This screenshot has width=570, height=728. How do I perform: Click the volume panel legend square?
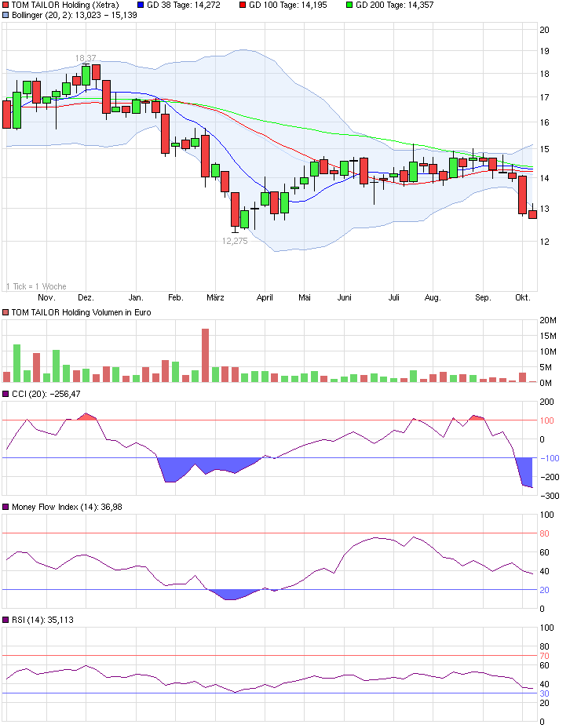[x=6, y=312]
